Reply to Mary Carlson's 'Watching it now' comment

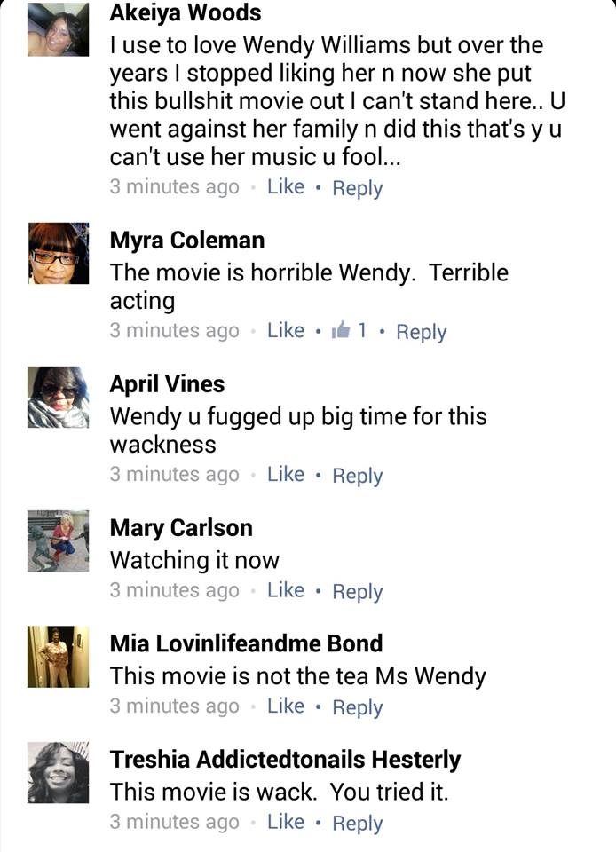pyautogui.click(x=357, y=592)
